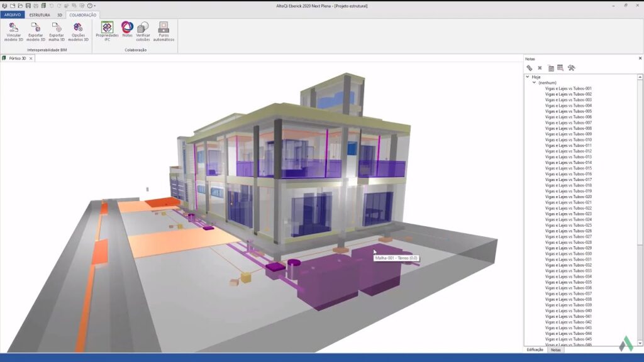This screenshot has width=644, height=362.
Task: Switch to the ESTRUTURA ribbon tab
Action: [39, 14]
